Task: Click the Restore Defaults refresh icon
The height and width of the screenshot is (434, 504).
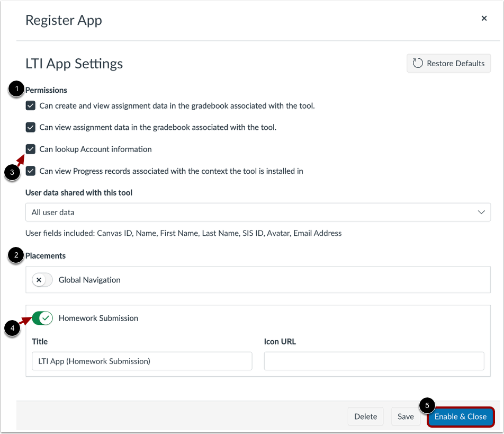Action: point(417,63)
